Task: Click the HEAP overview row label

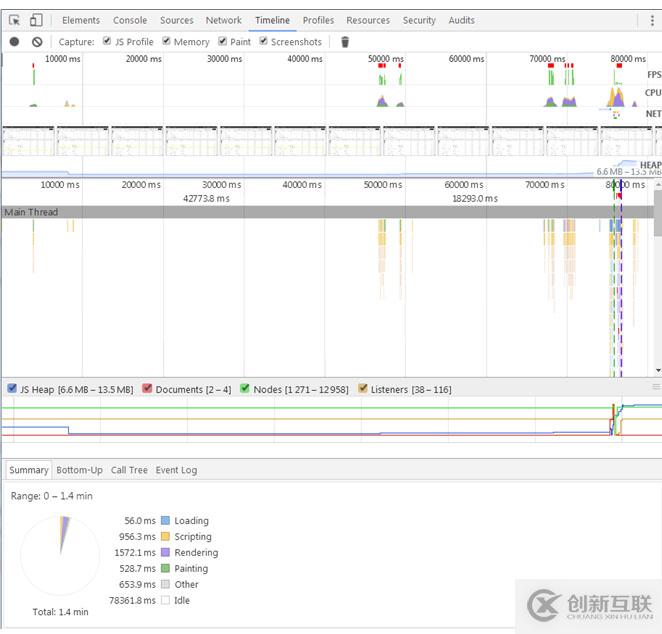Action: click(651, 165)
